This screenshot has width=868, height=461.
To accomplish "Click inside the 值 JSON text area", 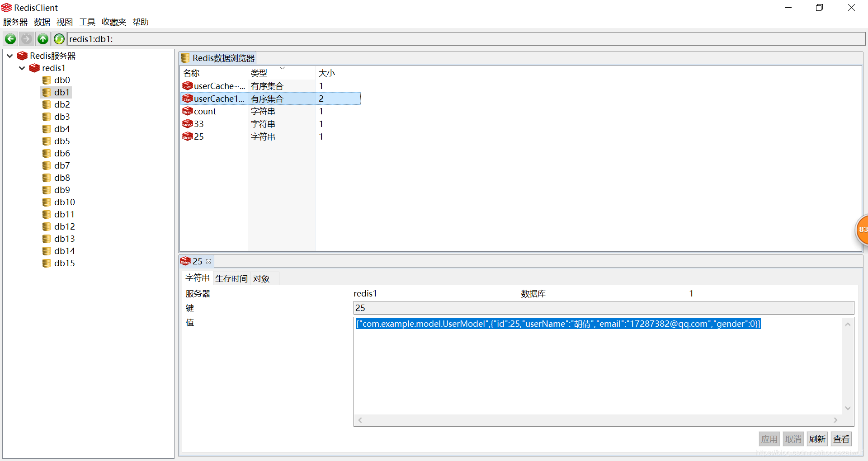I will tap(598, 366).
